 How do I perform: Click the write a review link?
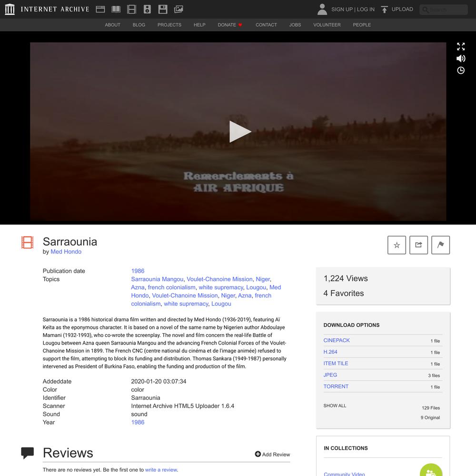click(x=161, y=470)
